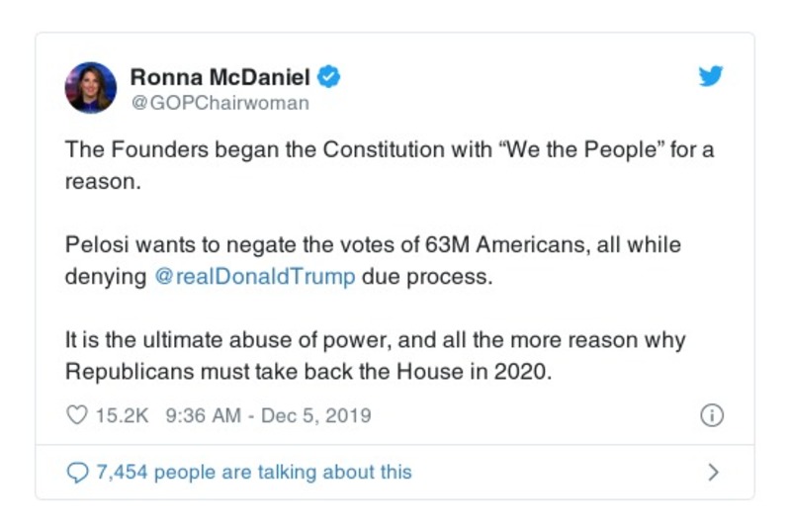Image resolution: width=790 pixels, height=532 pixels.
Task: Open the 9:36 AM tweet time link
Action: 204,415
